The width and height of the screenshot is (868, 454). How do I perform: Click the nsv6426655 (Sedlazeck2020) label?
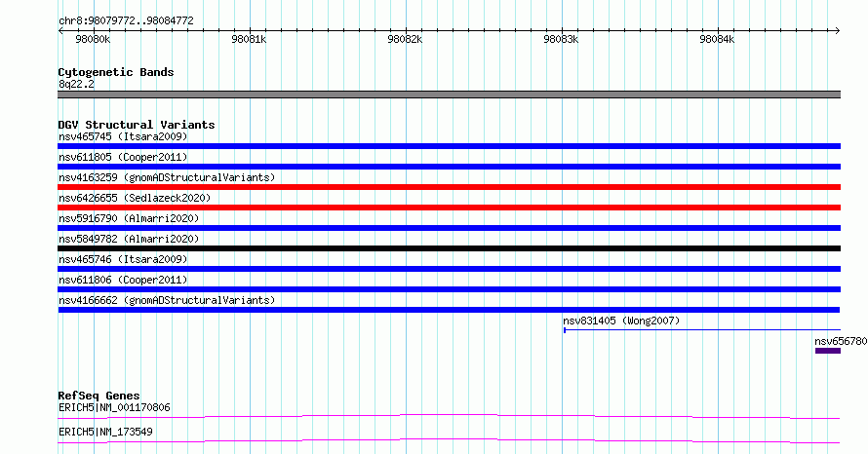[135, 198]
